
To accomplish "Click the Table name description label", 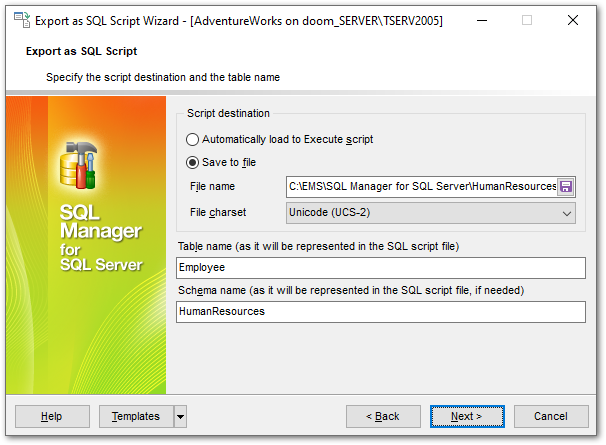I will (x=318, y=247).
